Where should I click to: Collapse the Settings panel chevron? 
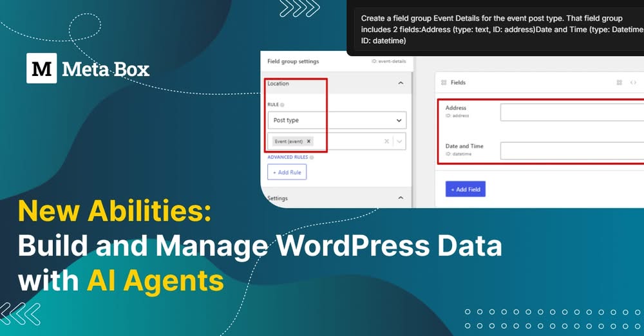(401, 198)
